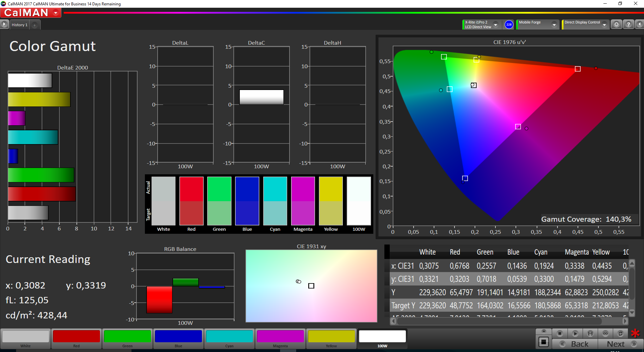This screenshot has height=352, width=644.
Task: Click the large pattern window square button
Action: pos(544,342)
